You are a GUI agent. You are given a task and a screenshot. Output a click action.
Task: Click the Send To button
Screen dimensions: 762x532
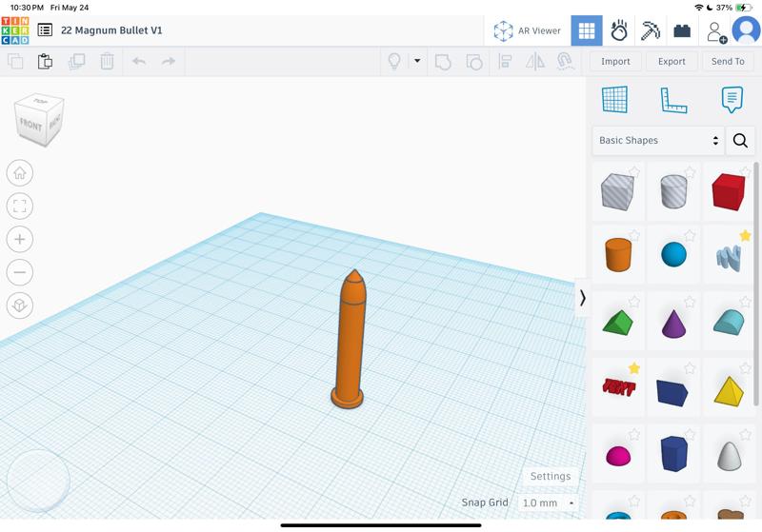tap(728, 62)
